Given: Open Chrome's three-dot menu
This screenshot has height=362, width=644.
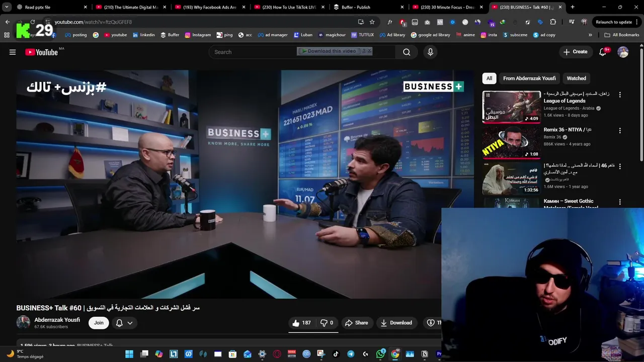Looking at the screenshot, I should point(637,22).
